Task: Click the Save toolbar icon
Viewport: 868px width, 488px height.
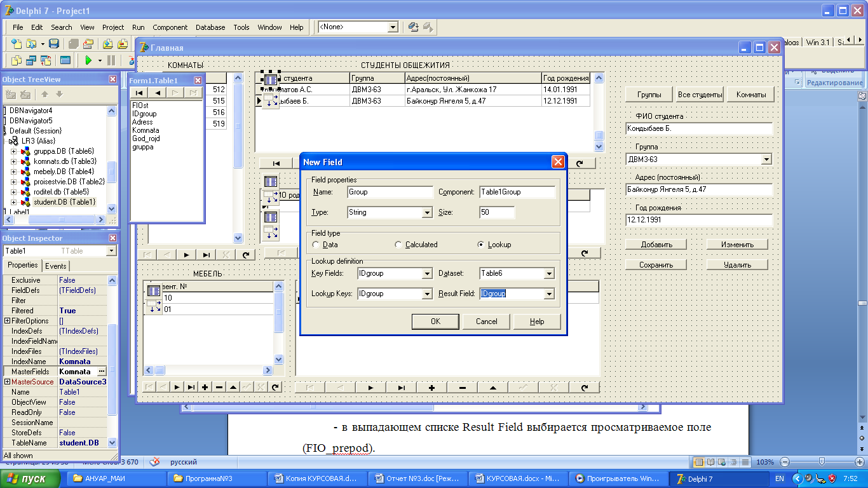Action: pyautogui.click(x=54, y=44)
